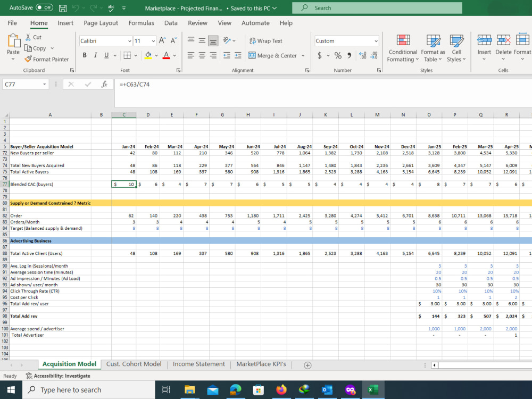Switch to the Income Statement sheet
532x399 pixels.
coord(198,364)
